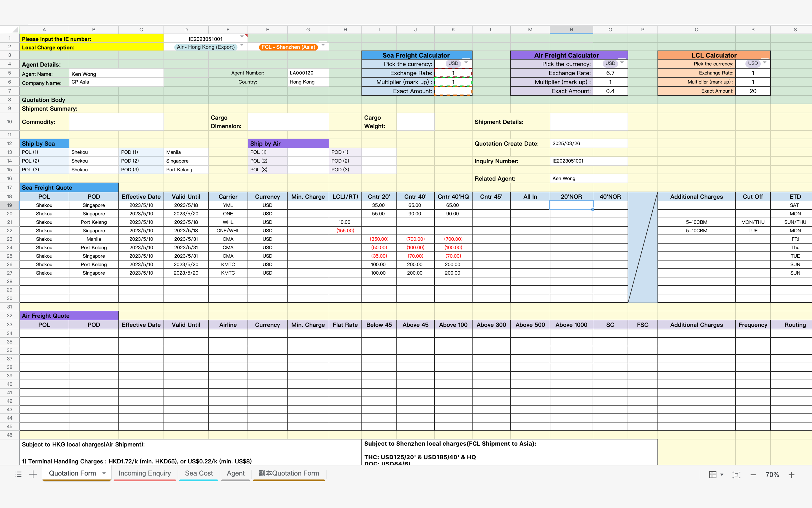812x508 pixels.
Task: Switch to the Sea Cost sheet tab
Action: tap(199, 473)
